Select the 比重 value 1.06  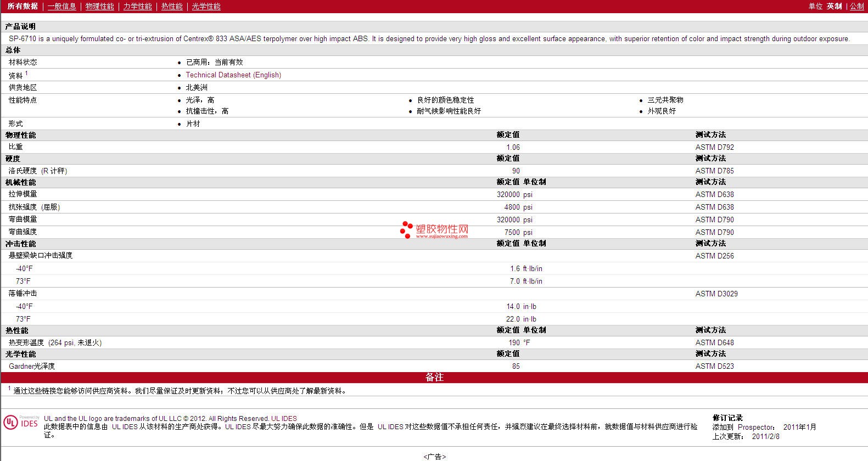[513, 148]
